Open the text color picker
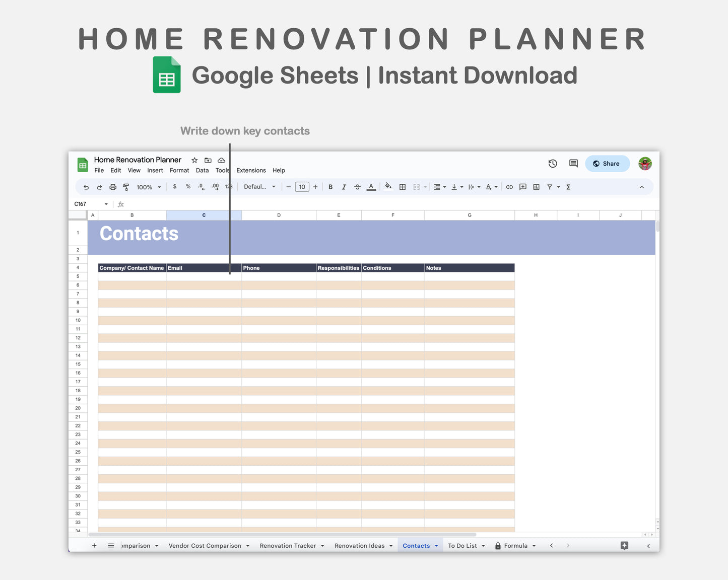728x580 pixels. (371, 187)
